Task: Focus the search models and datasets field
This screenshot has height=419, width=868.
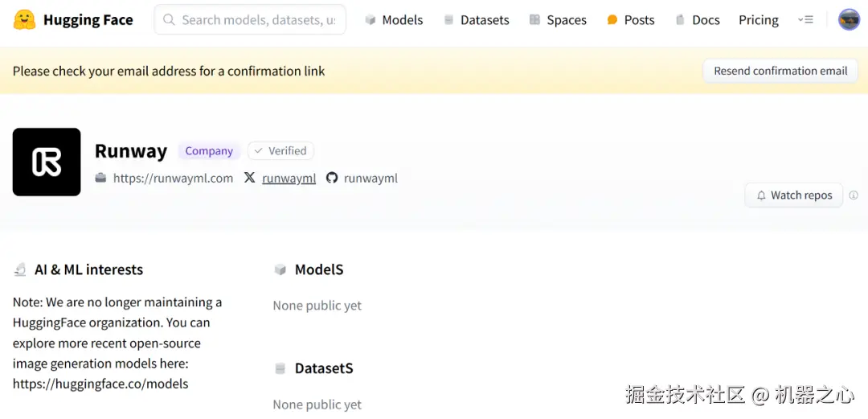Action: click(x=258, y=19)
